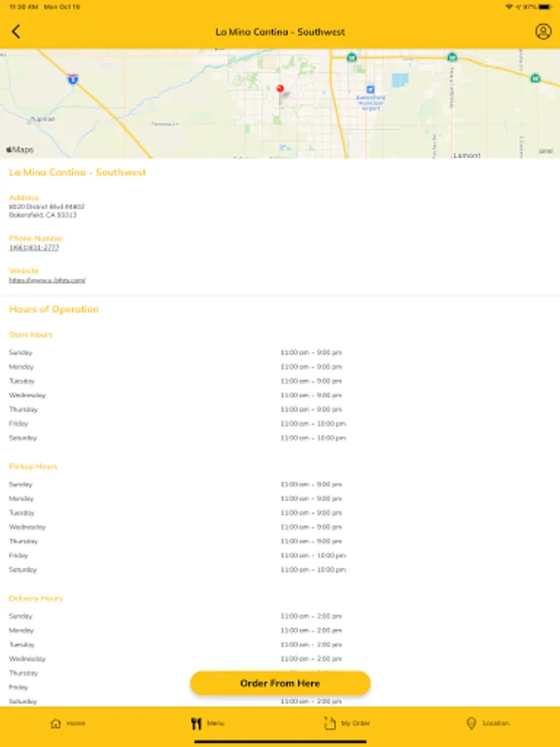
Task: Tap the Lamont label on the map
Action: [466, 155]
